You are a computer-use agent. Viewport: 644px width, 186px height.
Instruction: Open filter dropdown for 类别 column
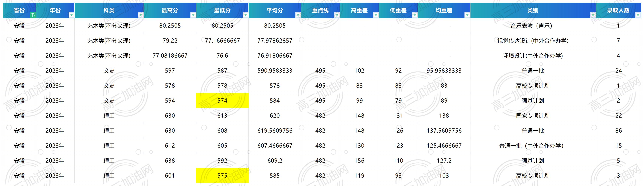(x=593, y=15)
